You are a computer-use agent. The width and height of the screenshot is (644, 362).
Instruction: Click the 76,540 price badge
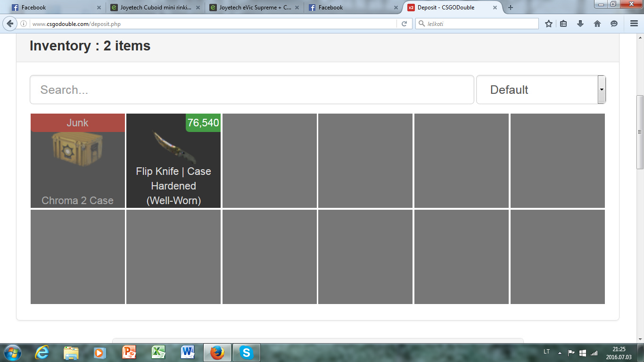click(x=203, y=123)
